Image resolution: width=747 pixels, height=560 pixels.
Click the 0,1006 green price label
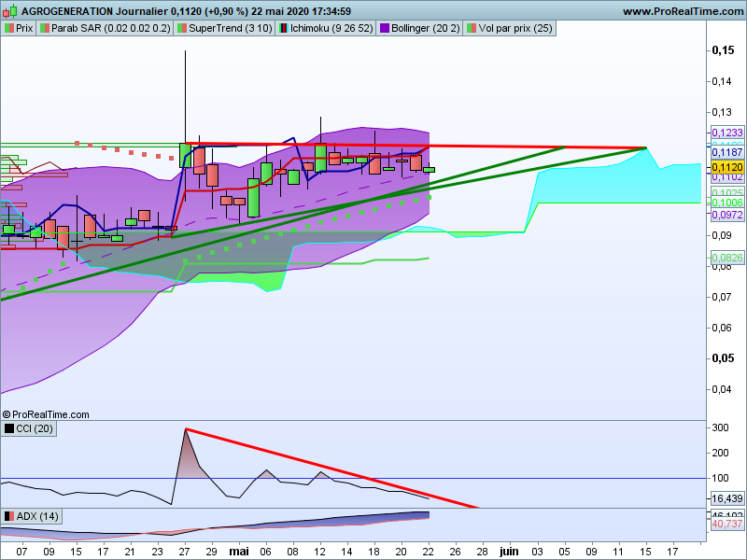click(x=727, y=203)
